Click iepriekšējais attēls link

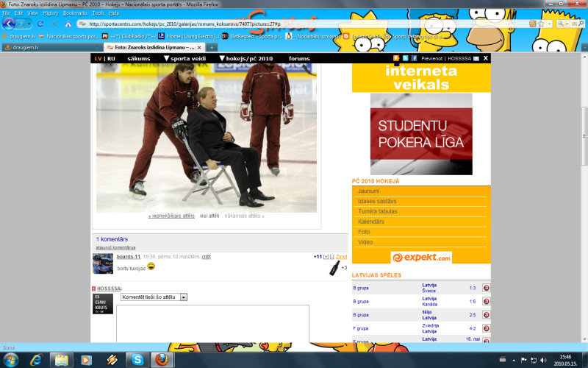point(171,216)
